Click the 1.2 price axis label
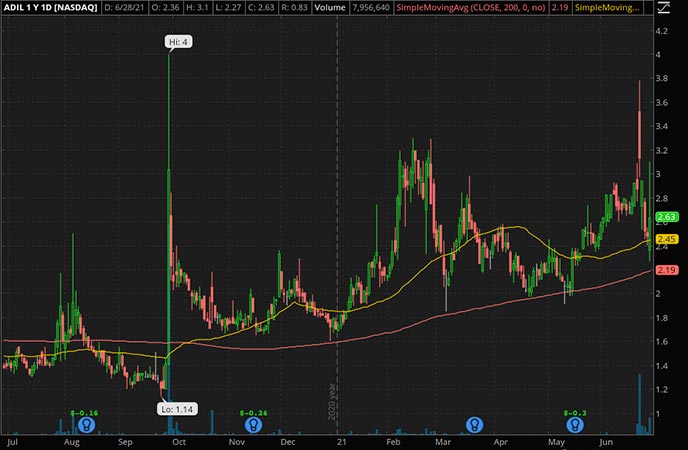688x450 pixels. 662,389
